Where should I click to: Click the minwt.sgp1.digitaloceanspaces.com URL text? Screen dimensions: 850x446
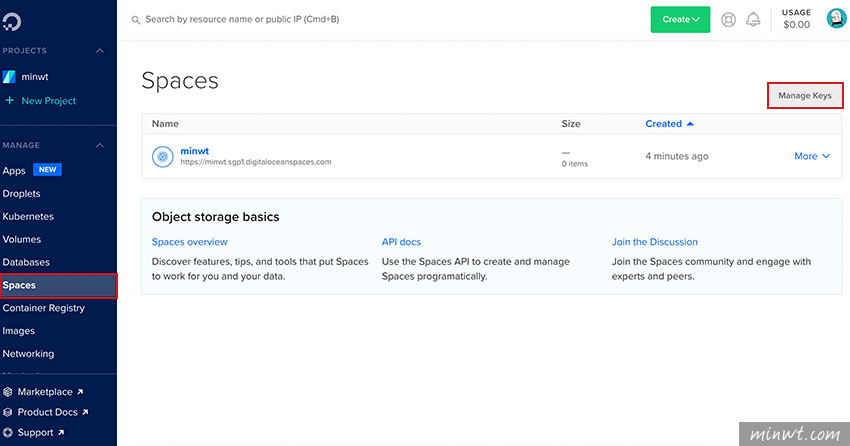(256, 162)
